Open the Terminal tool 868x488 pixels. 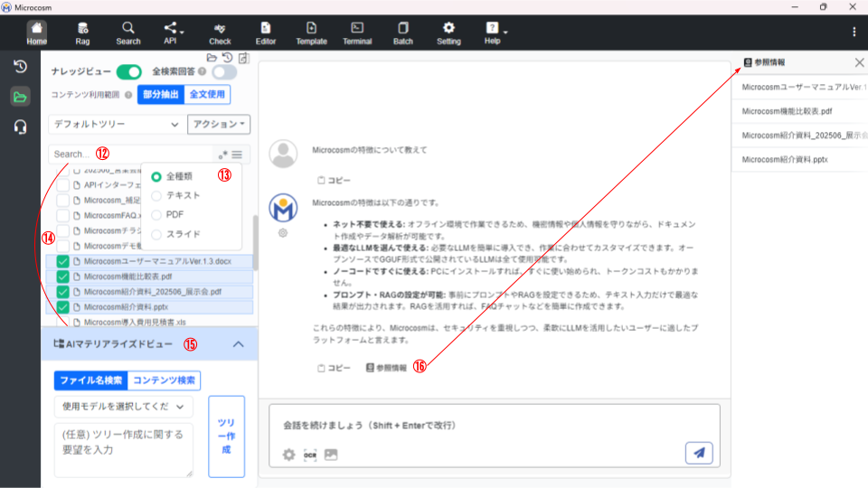[357, 33]
